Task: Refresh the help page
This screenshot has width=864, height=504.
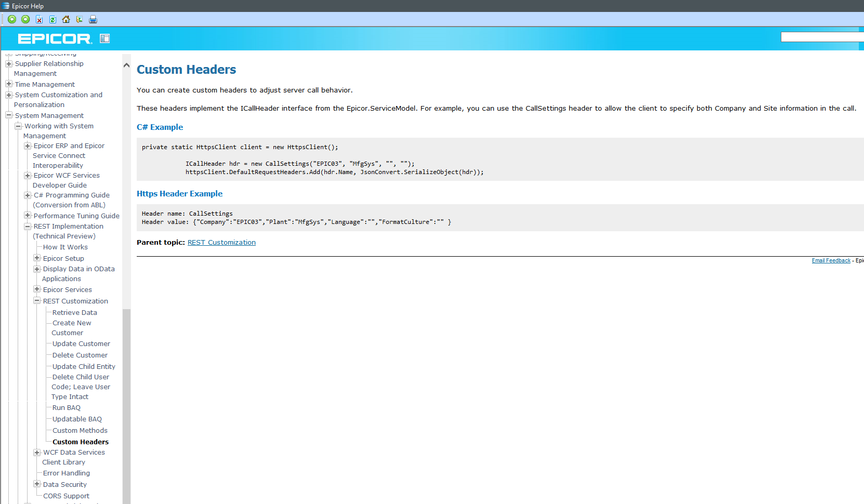Action: [x=53, y=19]
